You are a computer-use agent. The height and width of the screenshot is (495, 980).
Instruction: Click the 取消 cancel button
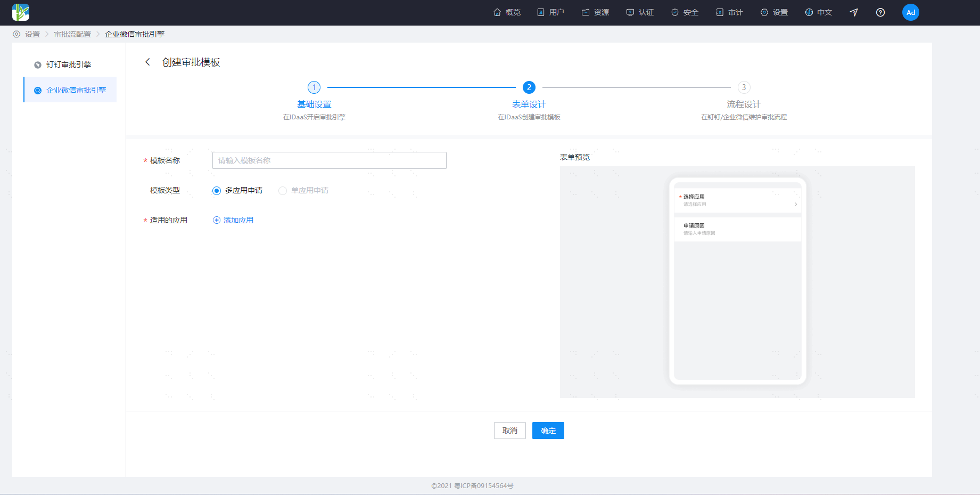coord(510,431)
